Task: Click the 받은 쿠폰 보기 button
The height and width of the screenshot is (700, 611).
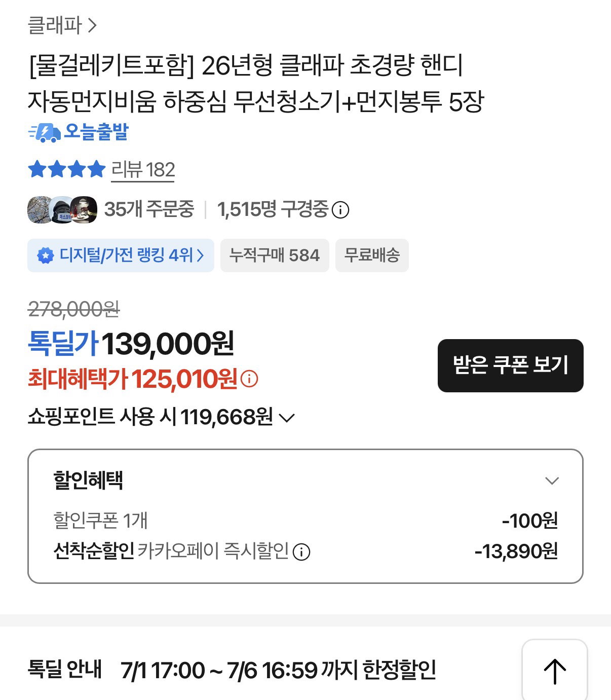Action: pyautogui.click(x=511, y=365)
